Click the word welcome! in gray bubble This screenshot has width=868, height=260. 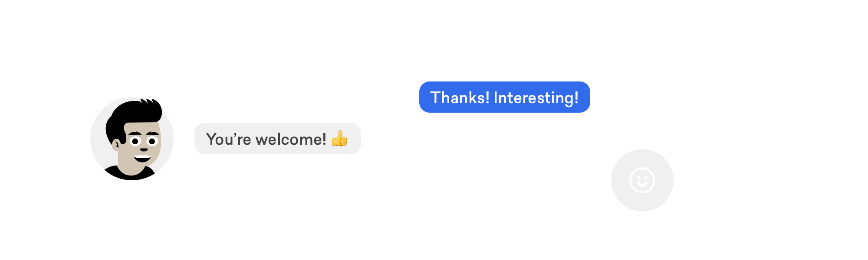pyautogui.click(x=291, y=139)
